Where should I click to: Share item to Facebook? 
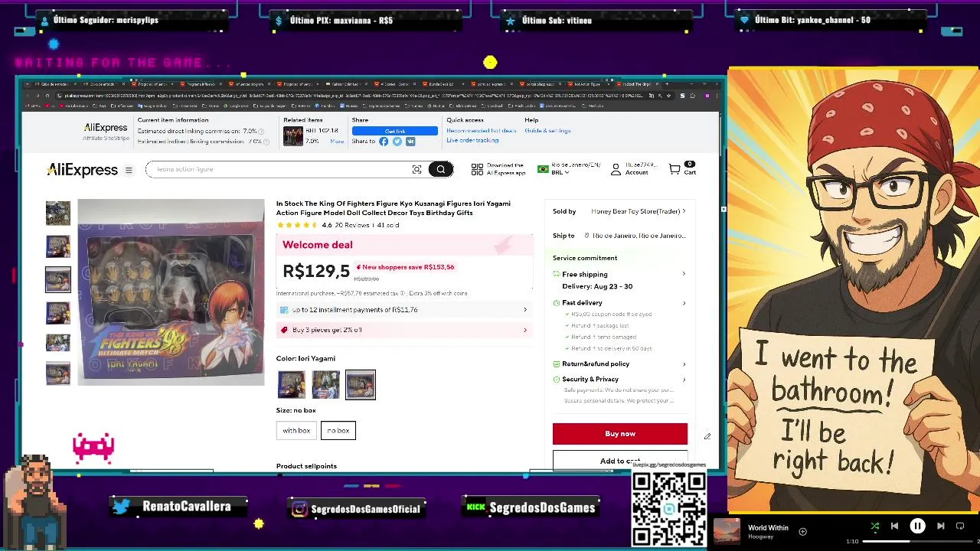[x=384, y=142]
